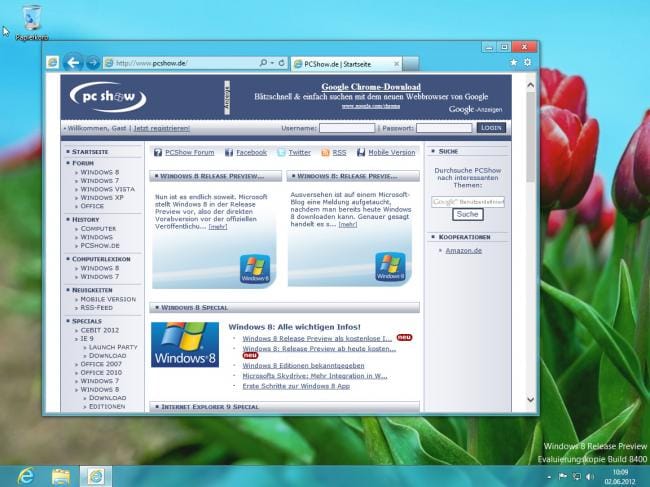Click the volume speaker tray icon
650x487 pixels.
click(590, 477)
